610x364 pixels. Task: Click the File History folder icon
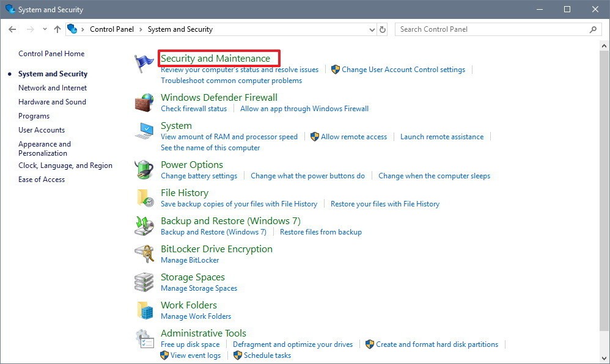144,198
